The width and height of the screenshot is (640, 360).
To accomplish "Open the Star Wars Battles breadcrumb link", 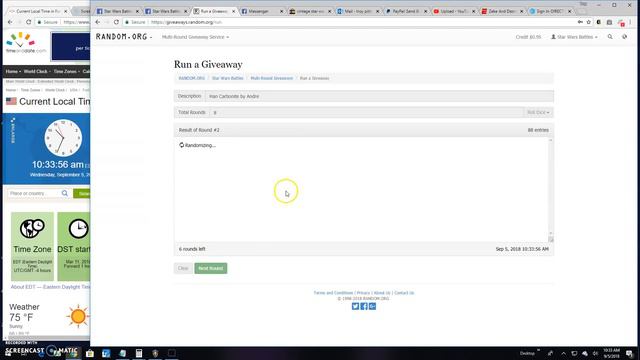I will (227, 78).
